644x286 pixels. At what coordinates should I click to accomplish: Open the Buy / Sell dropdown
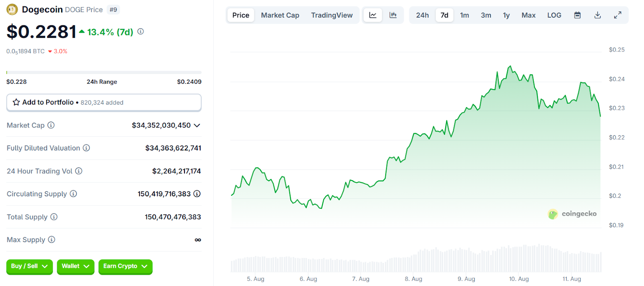pos(29,266)
